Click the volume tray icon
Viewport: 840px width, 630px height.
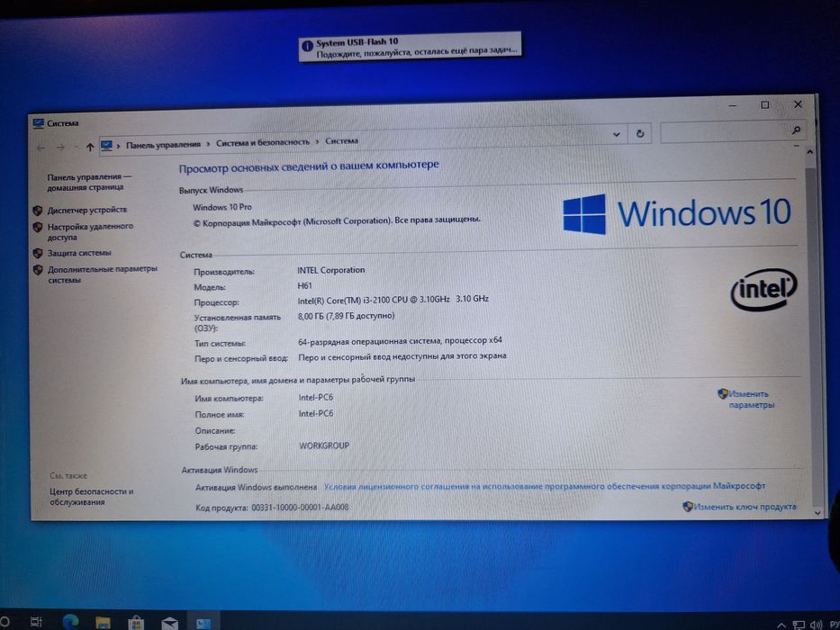click(x=816, y=625)
